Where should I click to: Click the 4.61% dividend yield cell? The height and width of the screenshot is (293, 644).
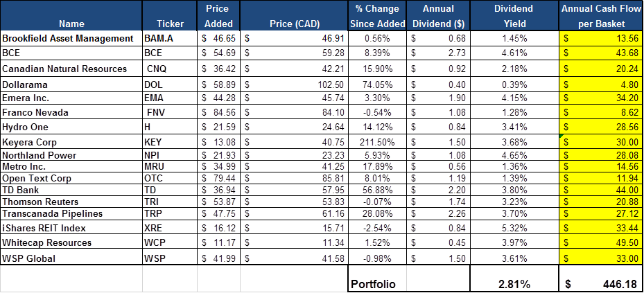click(x=514, y=53)
